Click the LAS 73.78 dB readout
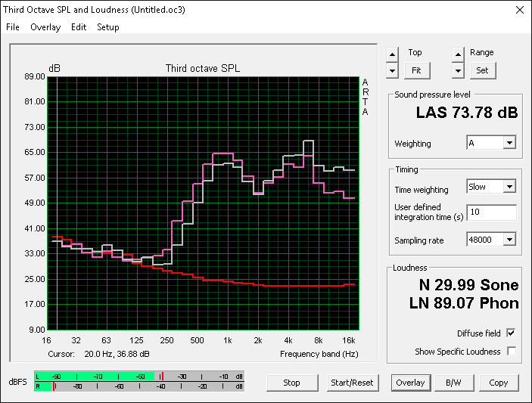This screenshot has height=403, width=532. pyautogui.click(x=467, y=113)
